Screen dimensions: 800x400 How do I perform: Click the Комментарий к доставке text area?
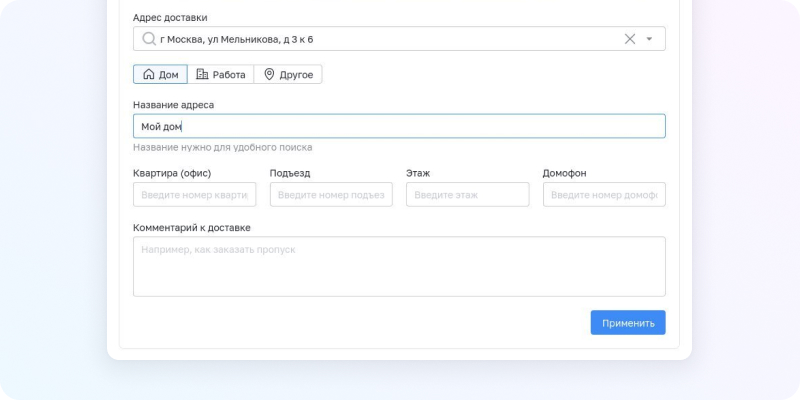(399, 266)
